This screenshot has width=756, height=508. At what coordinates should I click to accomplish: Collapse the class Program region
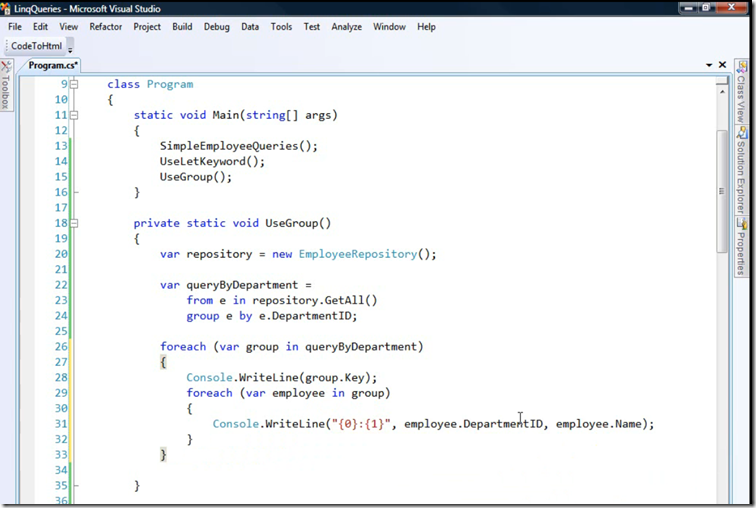pos(74,84)
